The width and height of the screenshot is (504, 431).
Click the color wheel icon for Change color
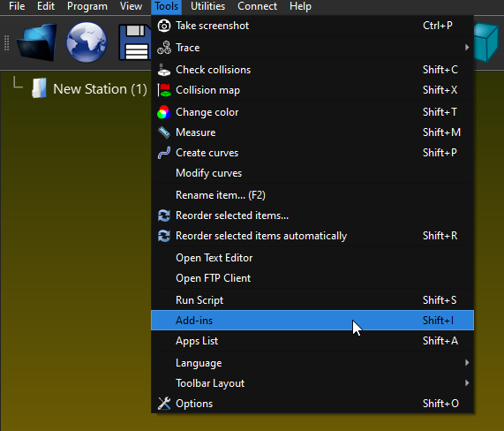[x=164, y=112]
